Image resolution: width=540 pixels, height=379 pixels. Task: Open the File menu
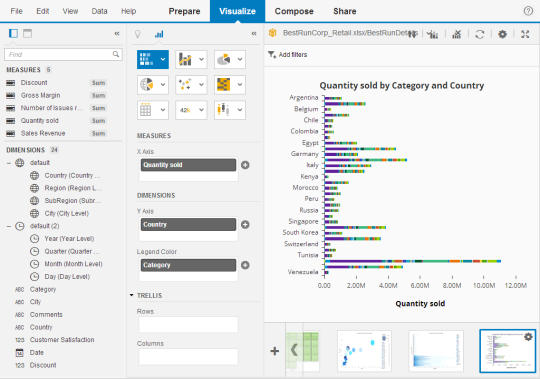[x=17, y=11]
